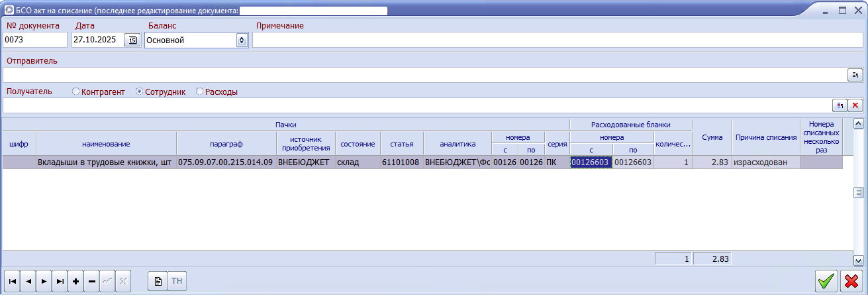Delete the row with minus button
868x295 pixels.
(91, 282)
